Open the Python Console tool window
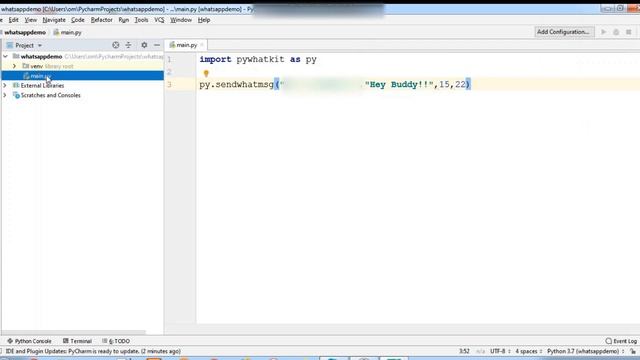640x360 pixels. pyautogui.click(x=29, y=341)
